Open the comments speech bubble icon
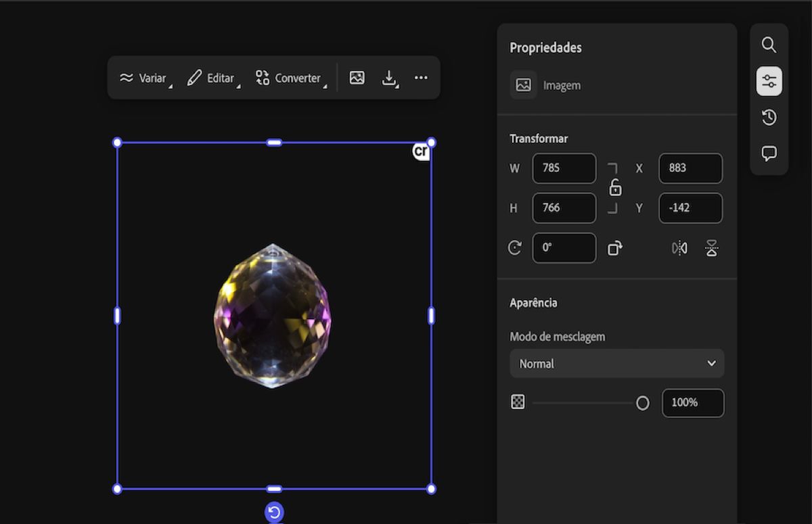Screen dimensions: 812x524 point(769,153)
